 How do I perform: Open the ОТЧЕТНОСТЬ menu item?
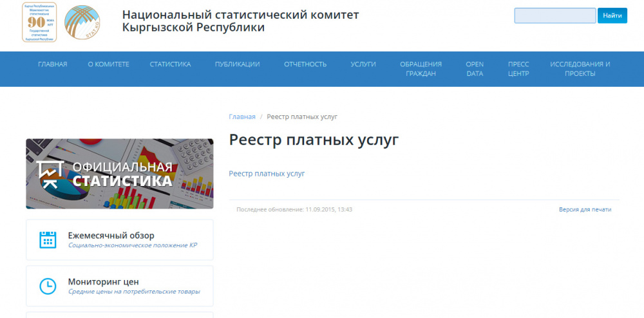[305, 64]
